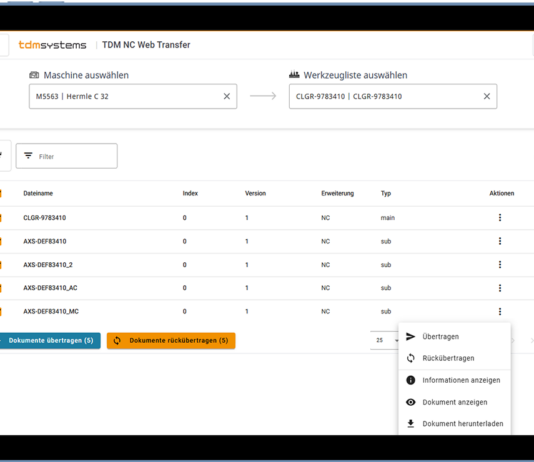Select Informationen anzeigen menu entry

pyautogui.click(x=454, y=380)
